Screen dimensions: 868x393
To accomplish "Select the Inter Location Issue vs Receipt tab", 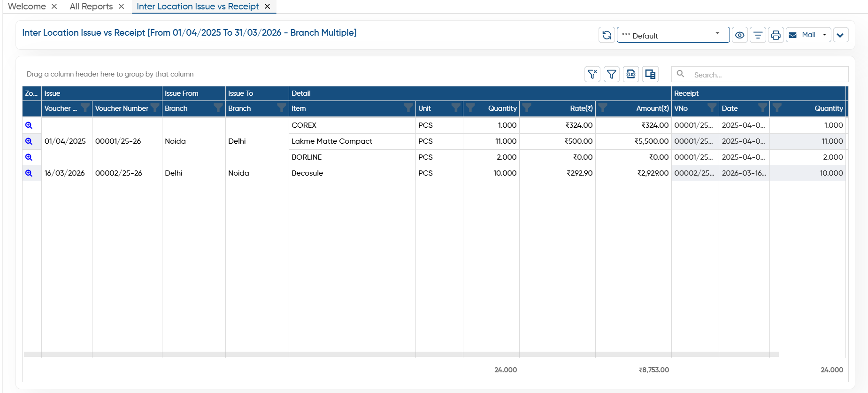I will [198, 7].
